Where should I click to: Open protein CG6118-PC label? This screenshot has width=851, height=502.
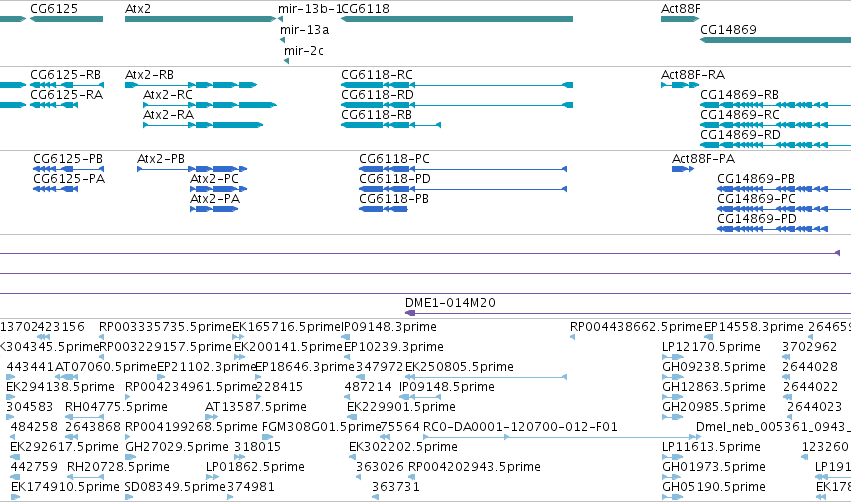(394, 159)
